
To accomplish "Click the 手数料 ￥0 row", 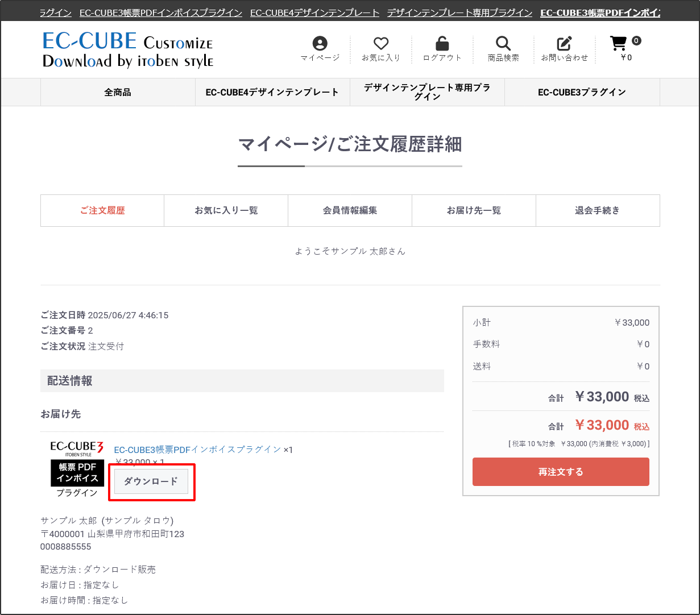I will pos(561,344).
